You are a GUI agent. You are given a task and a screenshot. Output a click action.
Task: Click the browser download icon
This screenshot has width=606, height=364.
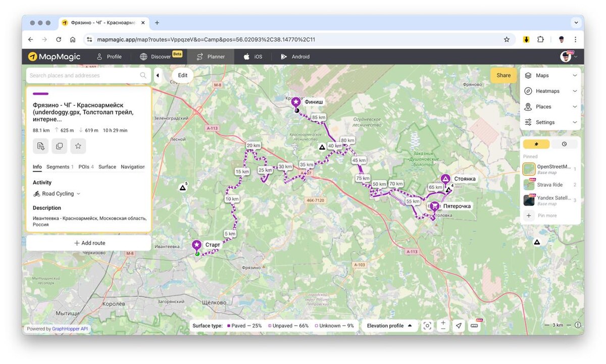click(x=526, y=39)
